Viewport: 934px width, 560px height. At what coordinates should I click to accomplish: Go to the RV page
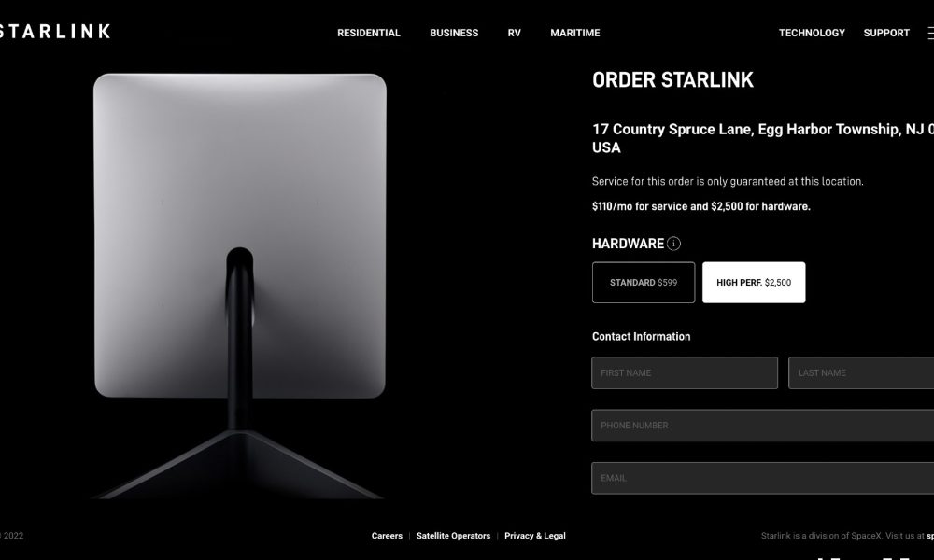514,34
